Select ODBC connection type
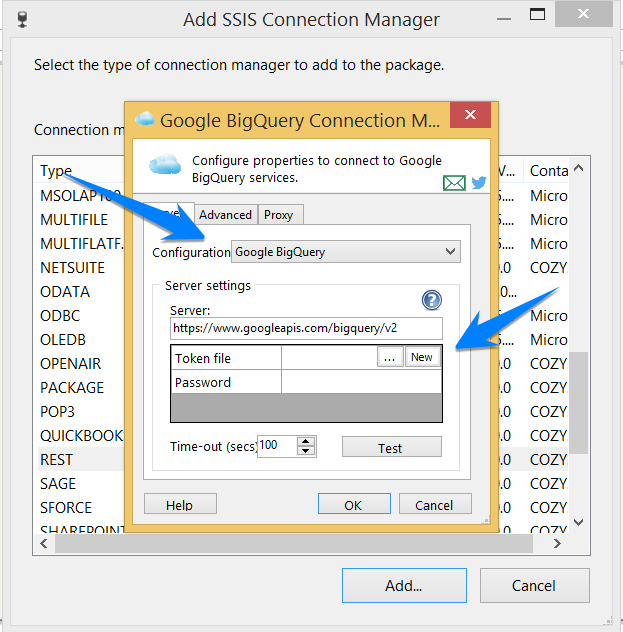This screenshot has height=632, width=623. 60,316
